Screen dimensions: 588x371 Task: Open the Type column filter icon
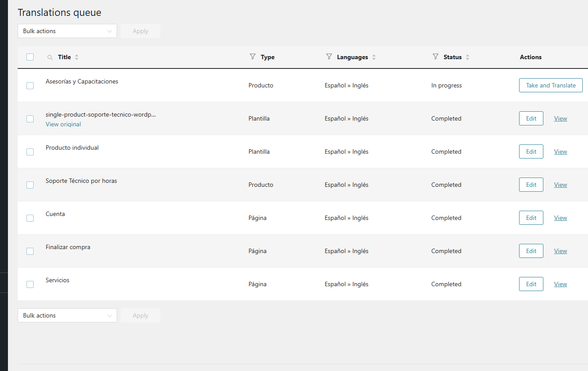tap(253, 57)
